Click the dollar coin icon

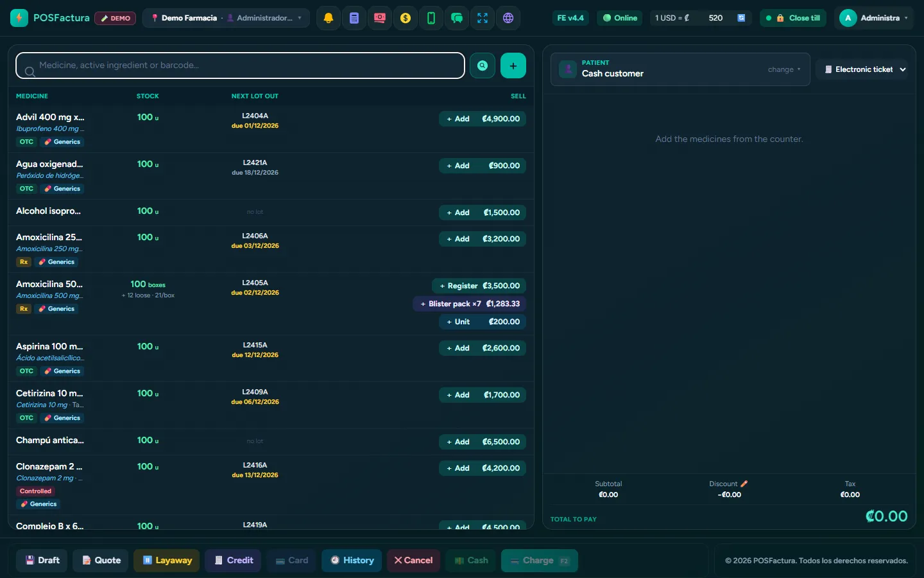pos(406,18)
